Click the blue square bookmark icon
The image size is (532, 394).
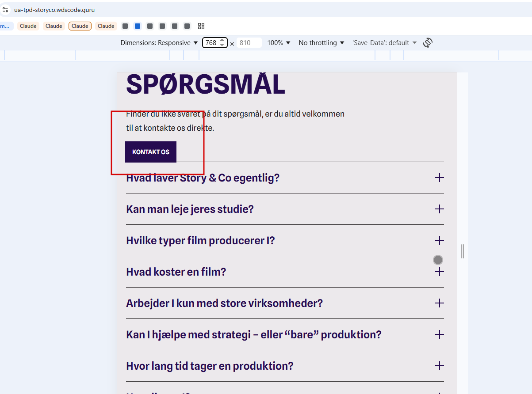[138, 26]
